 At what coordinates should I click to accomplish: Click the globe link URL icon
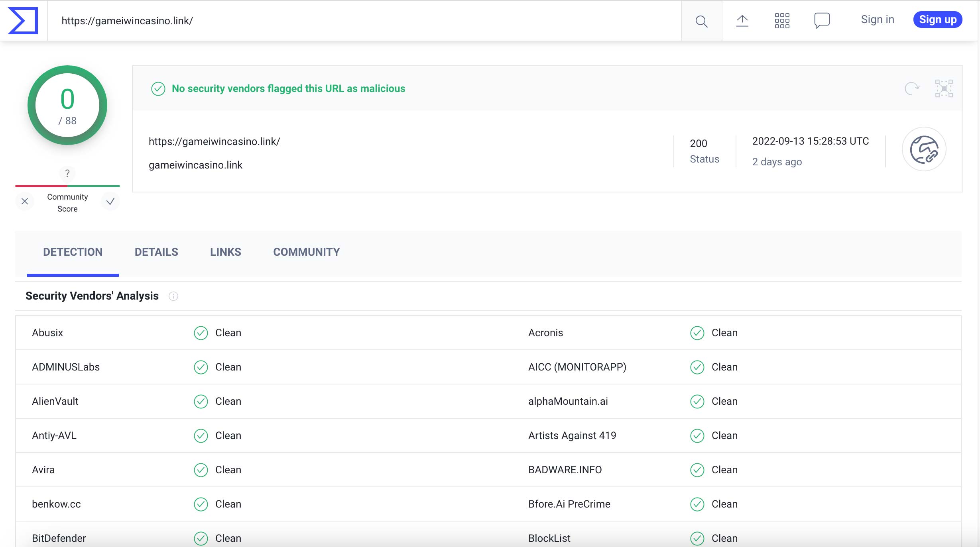(924, 149)
